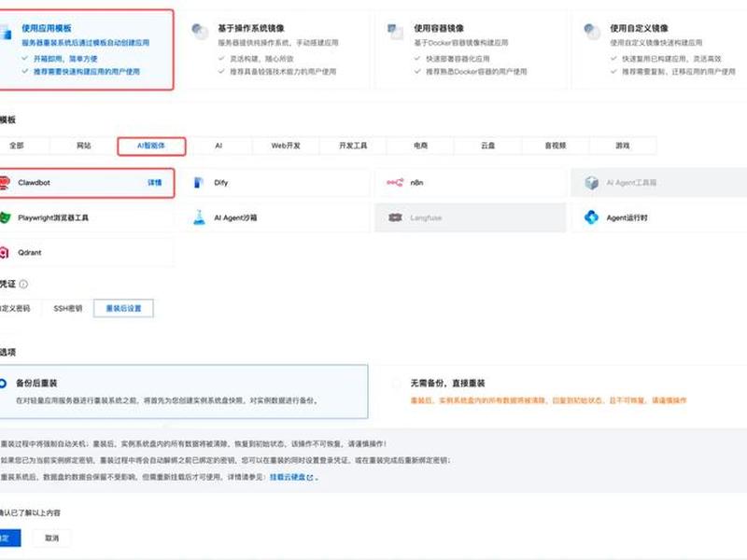Select the AI智能体 template tab
747x560 pixels.
click(x=151, y=146)
